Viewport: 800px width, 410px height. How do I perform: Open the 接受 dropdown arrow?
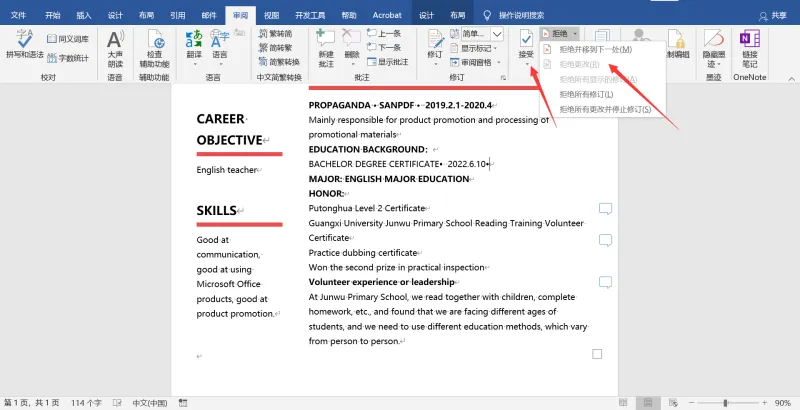(x=527, y=64)
